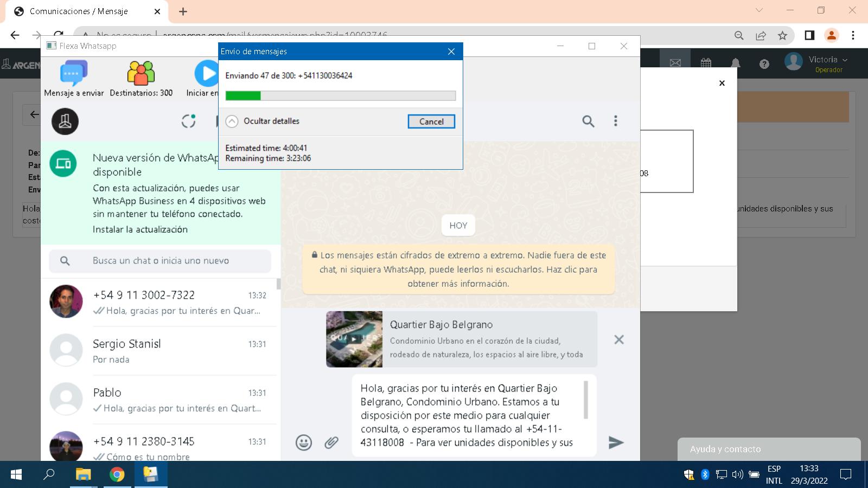Open volume control in system tray

pyautogui.click(x=737, y=474)
